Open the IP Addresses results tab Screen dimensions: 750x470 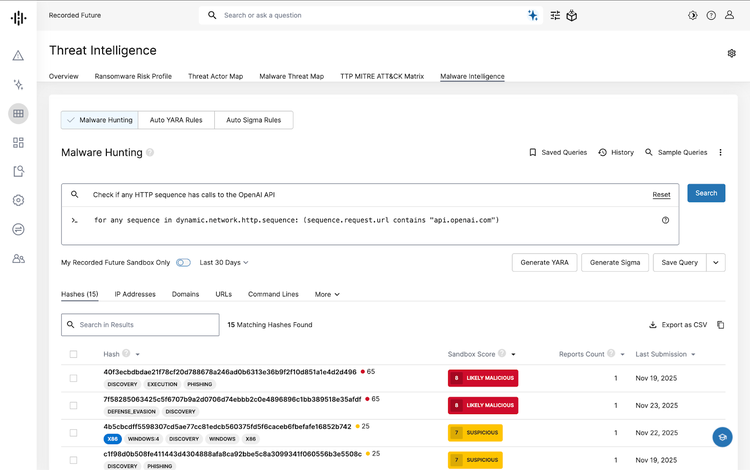135,294
